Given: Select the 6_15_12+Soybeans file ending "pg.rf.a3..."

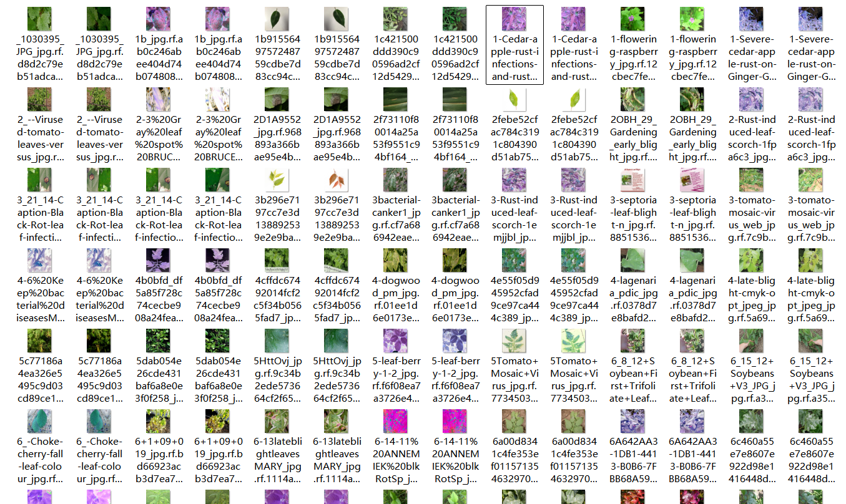Looking at the screenshot, I should (x=752, y=367).
